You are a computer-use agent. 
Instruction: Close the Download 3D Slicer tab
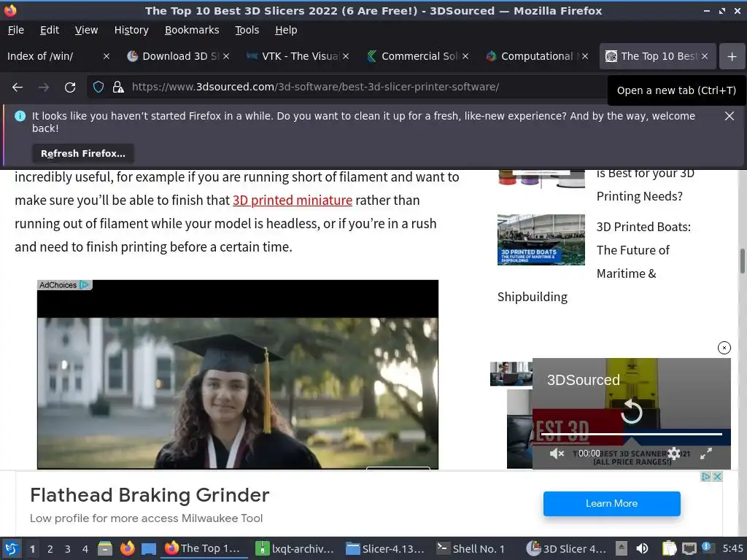226,56
